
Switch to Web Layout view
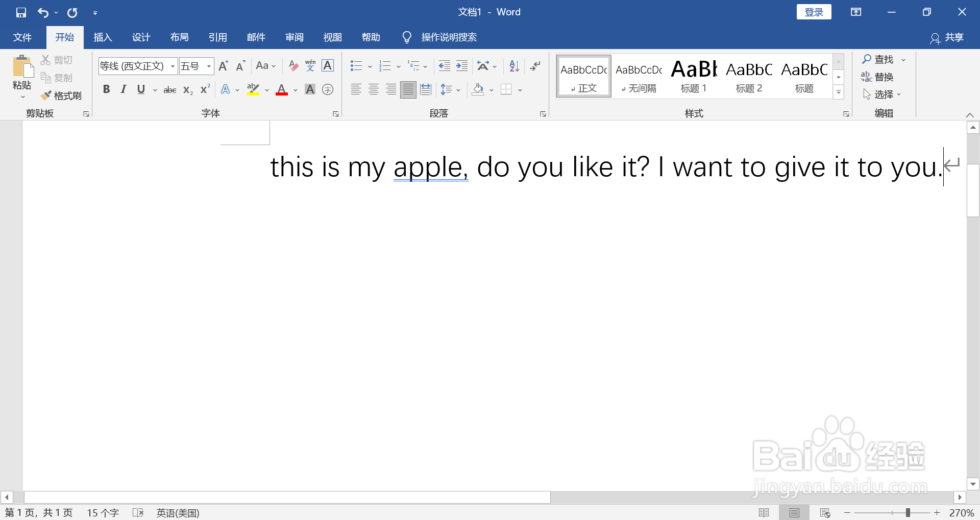(x=825, y=512)
